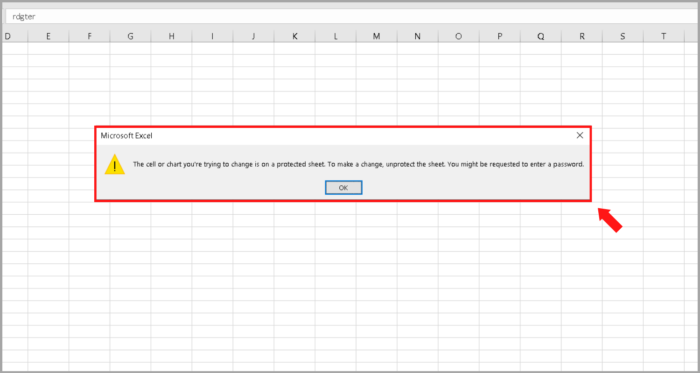Select column L header
The image size is (700, 373).
(x=336, y=37)
